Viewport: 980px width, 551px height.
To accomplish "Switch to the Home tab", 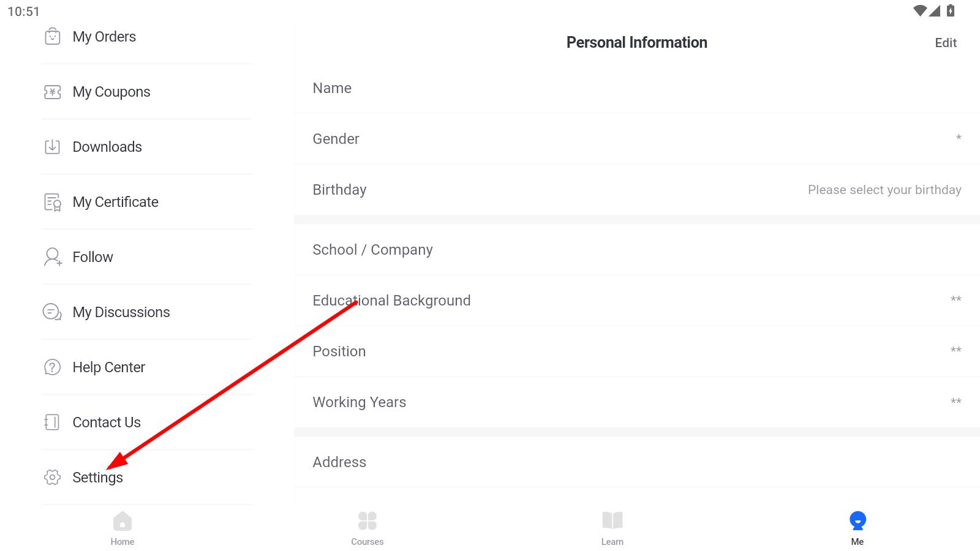I will pyautogui.click(x=123, y=528).
